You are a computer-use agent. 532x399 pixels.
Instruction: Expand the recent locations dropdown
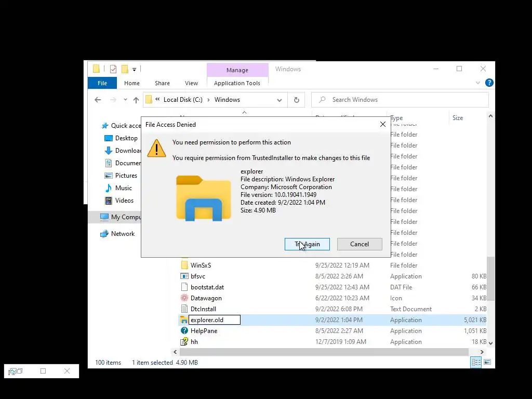click(x=126, y=100)
